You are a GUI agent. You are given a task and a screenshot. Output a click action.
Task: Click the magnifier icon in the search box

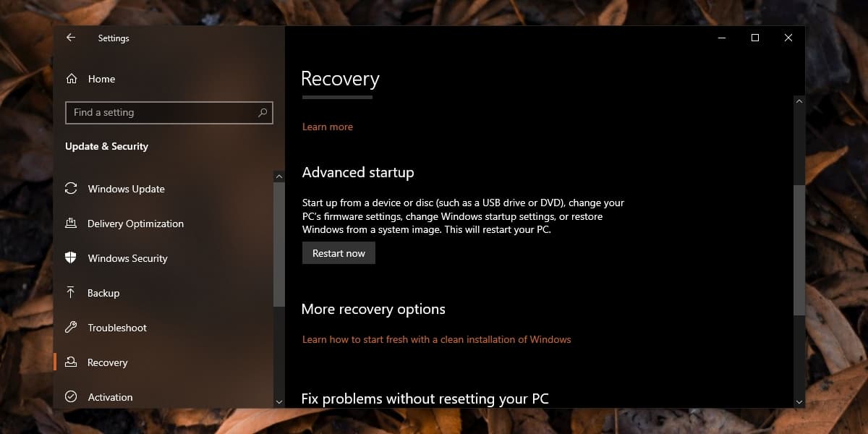pyautogui.click(x=263, y=113)
